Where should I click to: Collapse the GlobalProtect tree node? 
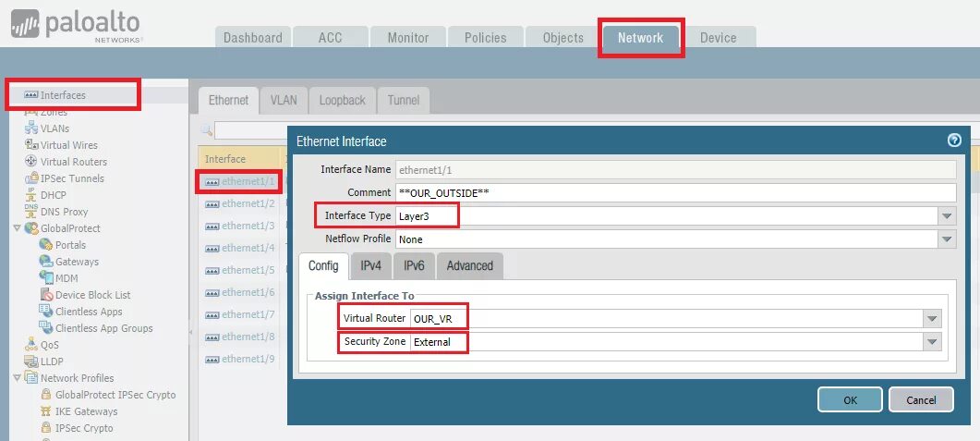[17, 228]
